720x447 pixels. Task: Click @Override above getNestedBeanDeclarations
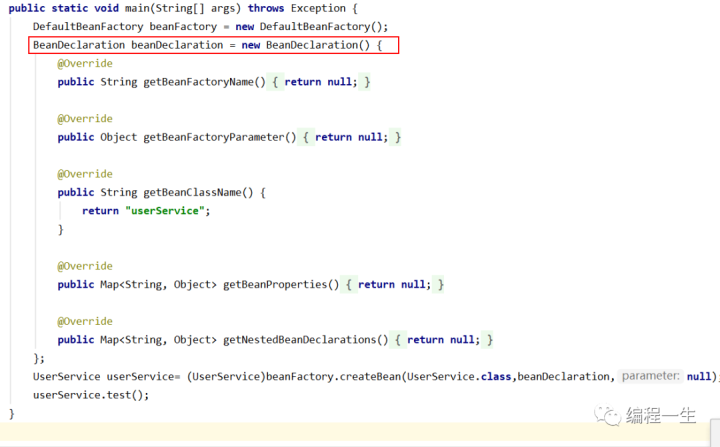(x=85, y=321)
